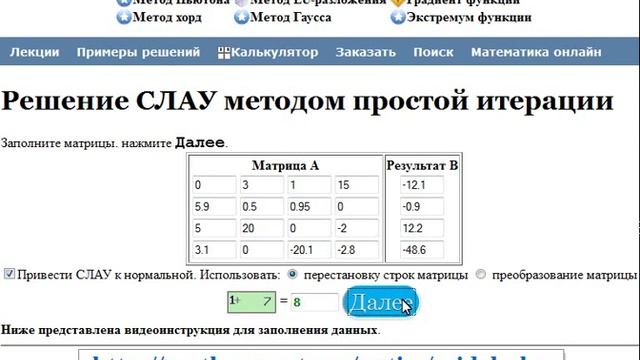Click the star icon beside Метод Гаусса
Image resolution: width=640 pixels, height=360 pixels.
pyautogui.click(x=241, y=18)
